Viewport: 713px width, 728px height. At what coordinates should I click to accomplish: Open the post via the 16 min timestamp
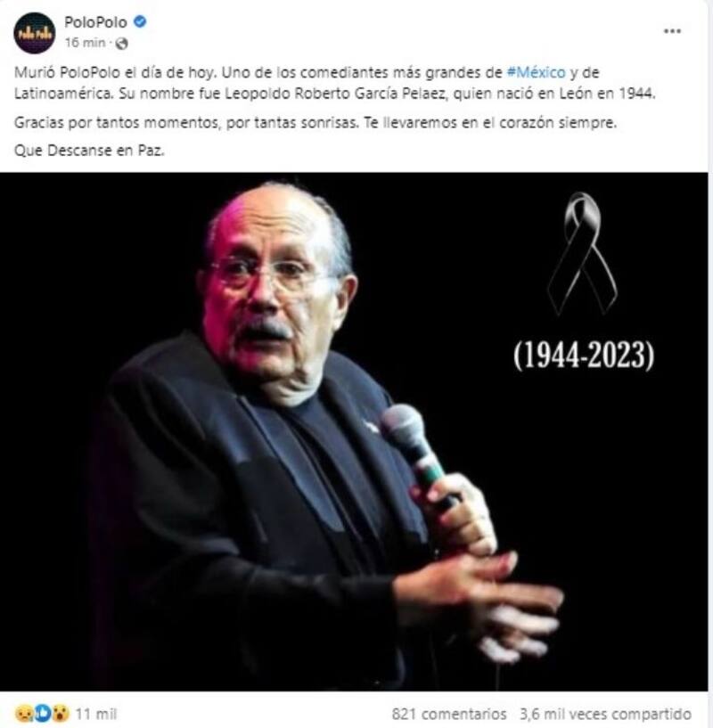point(85,43)
